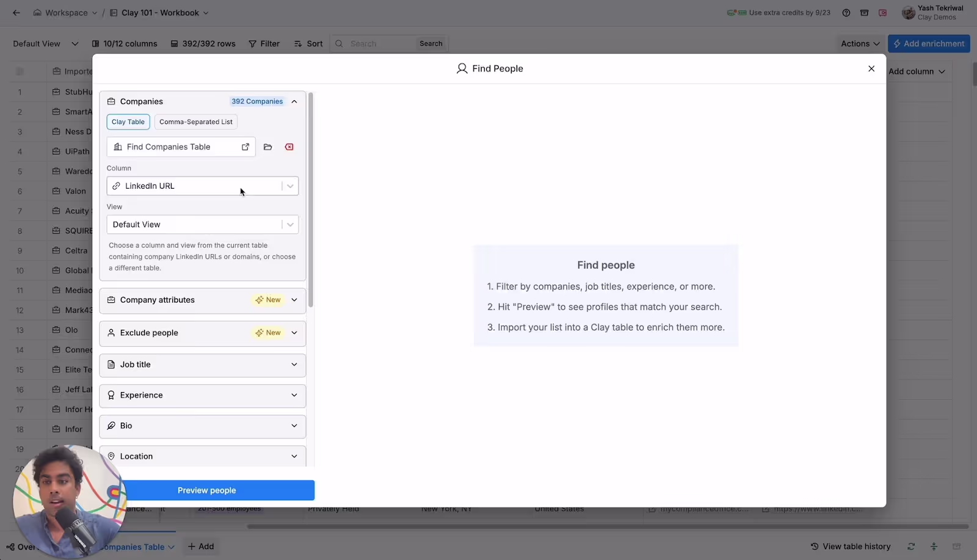The height and width of the screenshot is (560, 977).
Task: Open the red icon beside the inbox
Action: click(x=883, y=13)
